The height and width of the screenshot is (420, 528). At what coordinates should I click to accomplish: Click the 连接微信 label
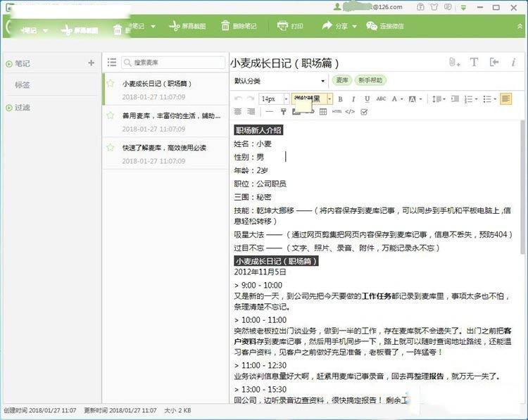pos(391,26)
